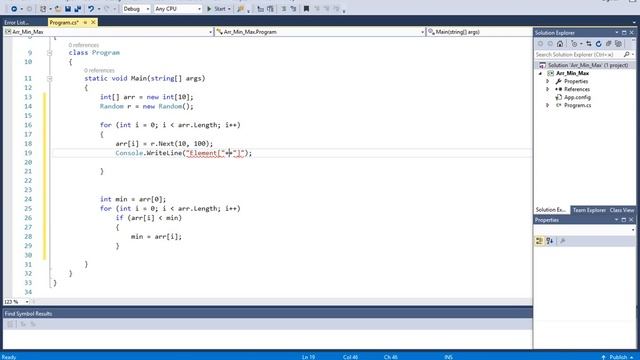This screenshot has width=640, height=360.
Task: Expand the Properties tree node
Action: coord(548,81)
